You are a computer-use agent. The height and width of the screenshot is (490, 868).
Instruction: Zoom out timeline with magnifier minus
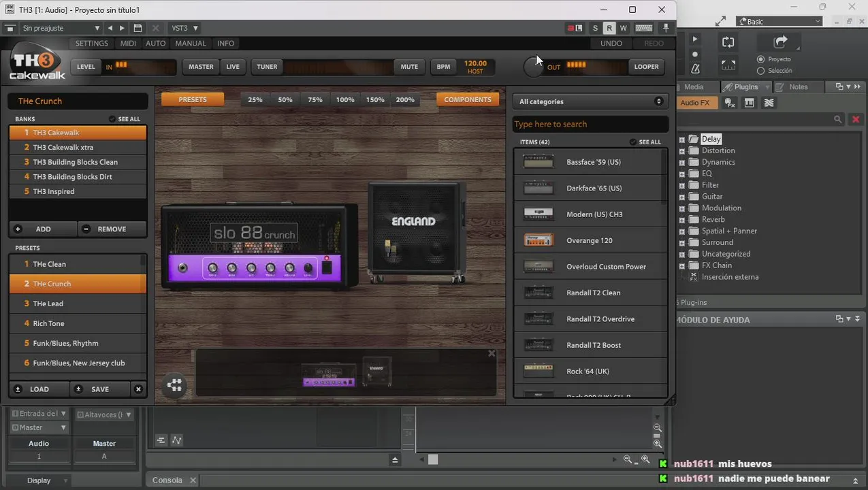[x=628, y=460]
